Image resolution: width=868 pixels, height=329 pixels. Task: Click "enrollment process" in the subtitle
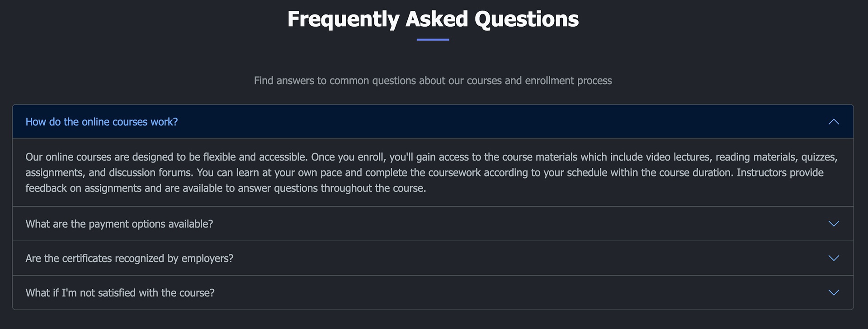click(568, 81)
